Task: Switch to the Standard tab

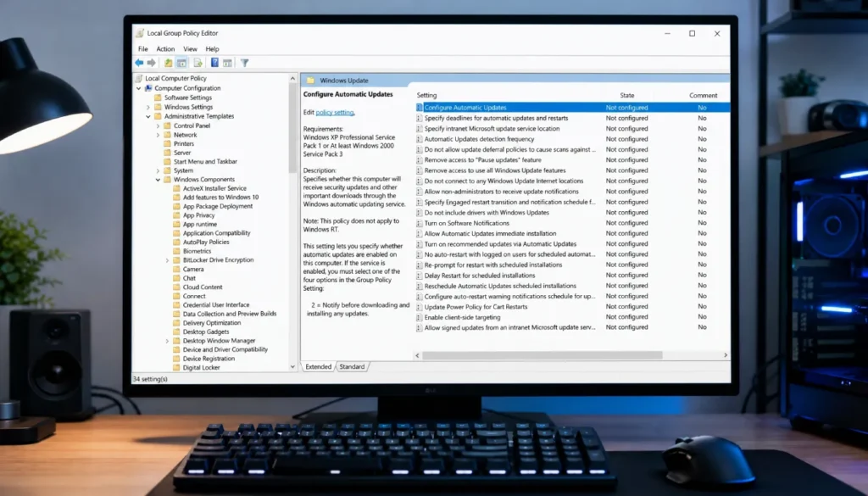Action: pos(352,366)
